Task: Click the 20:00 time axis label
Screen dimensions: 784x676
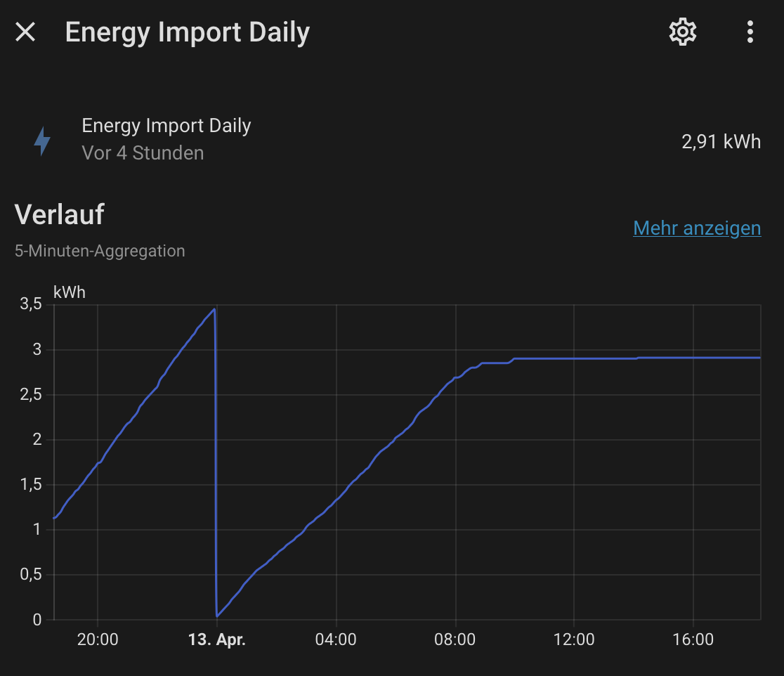Action: pos(97,640)
